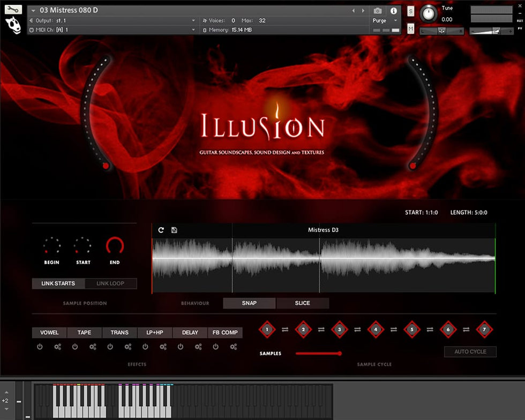Click the SAMPLES red slider handle
This screenshot has width=525, height=420.
[340, 354]
